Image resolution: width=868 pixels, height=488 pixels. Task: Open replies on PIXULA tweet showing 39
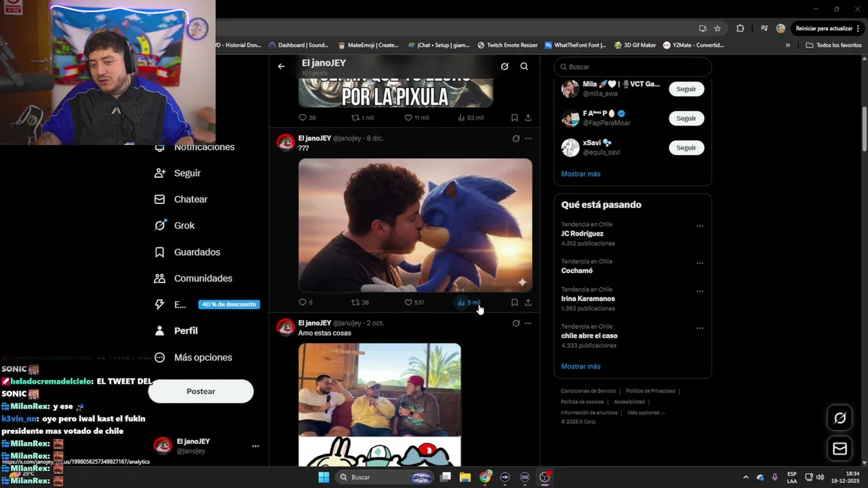tap(307, 117)
